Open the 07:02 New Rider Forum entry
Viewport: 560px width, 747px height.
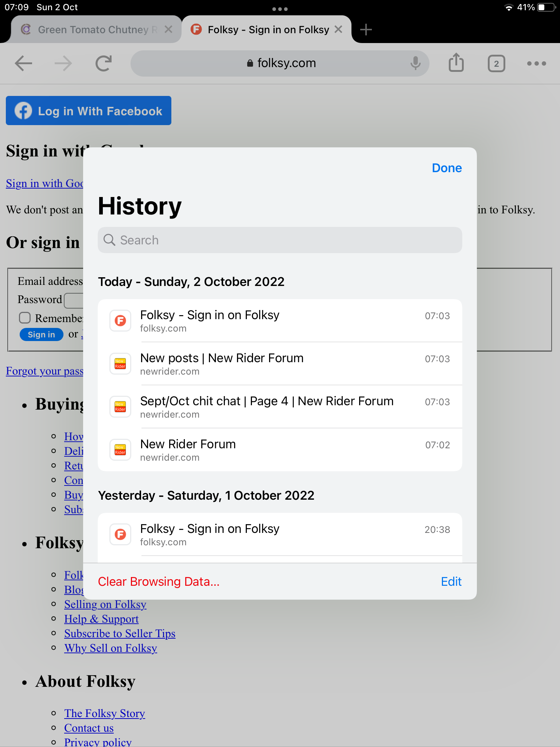pos(280,450)
